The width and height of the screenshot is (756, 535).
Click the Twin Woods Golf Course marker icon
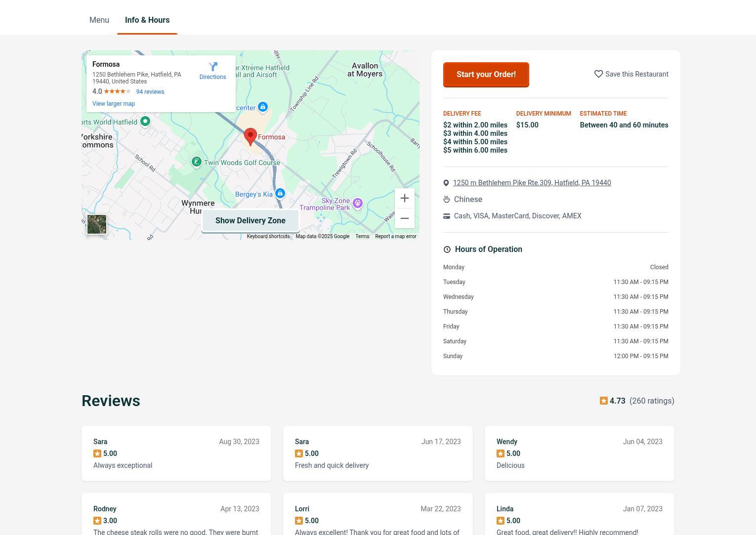click(197, 162)
